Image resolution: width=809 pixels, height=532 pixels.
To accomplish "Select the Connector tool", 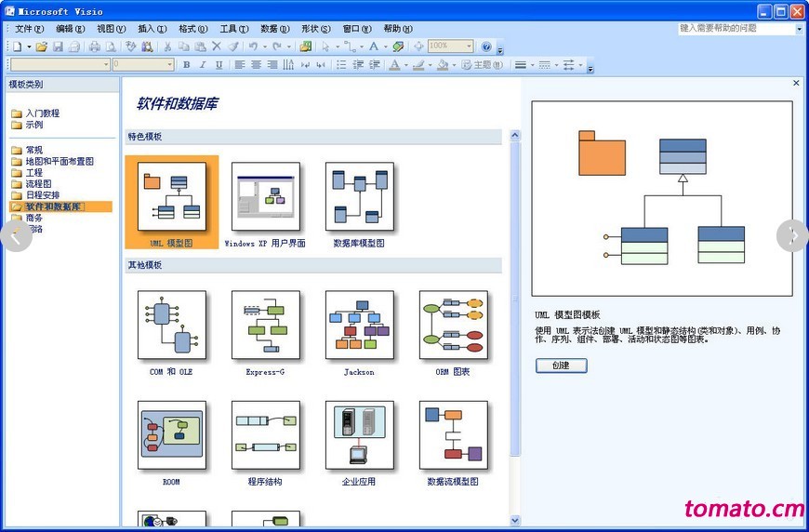I will click(351, 47).
